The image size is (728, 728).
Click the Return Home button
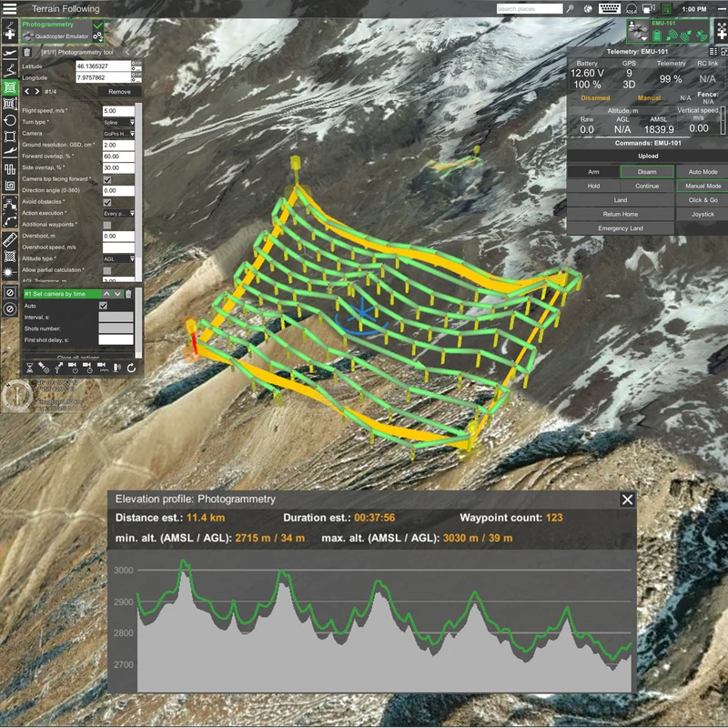point(621,214)
